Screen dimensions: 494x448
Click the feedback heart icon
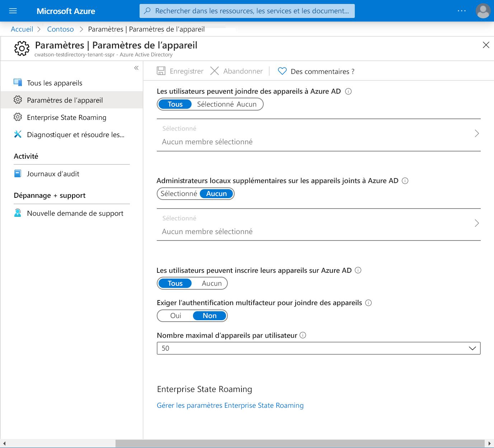click(282, 71)
